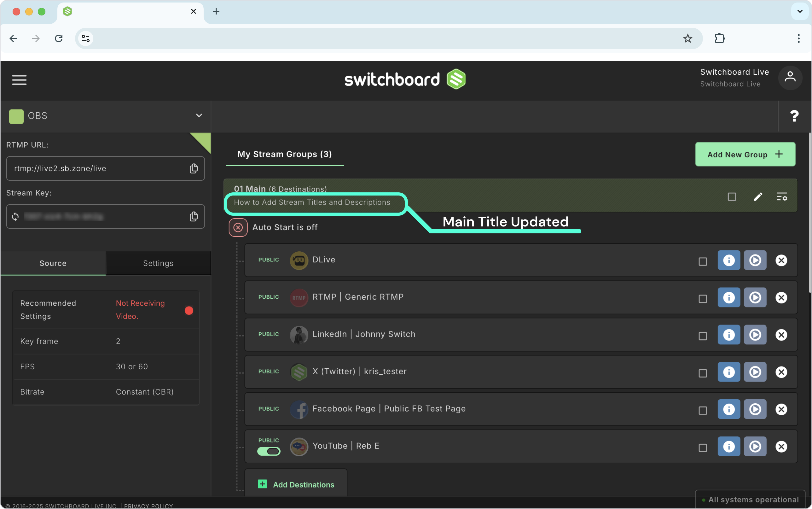Open the browser three-dot menu

coord(798,38)
